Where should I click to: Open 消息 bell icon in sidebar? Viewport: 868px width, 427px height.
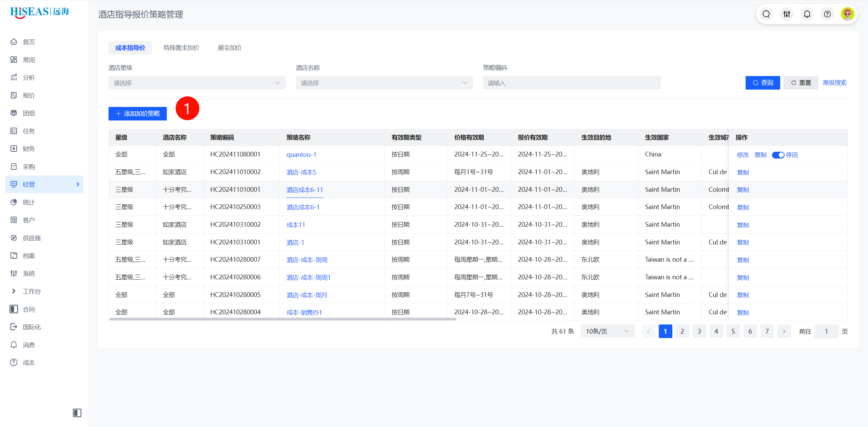14,345
